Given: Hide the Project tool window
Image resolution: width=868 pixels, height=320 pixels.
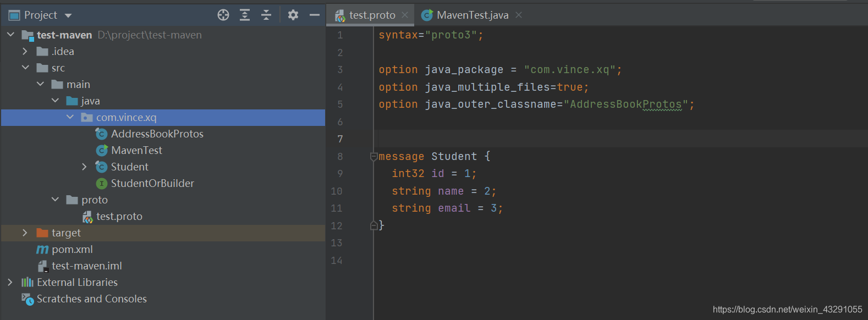Looking at the screenshot, I should point(315,15).
